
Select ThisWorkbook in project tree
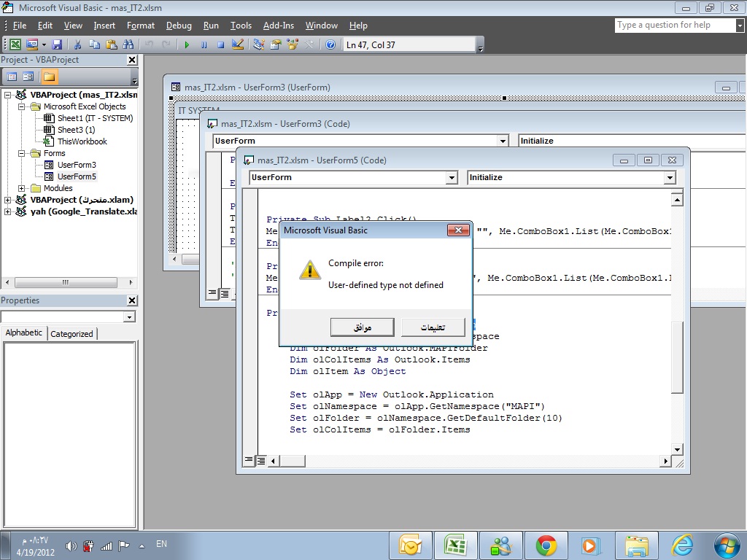coord(82,141)
